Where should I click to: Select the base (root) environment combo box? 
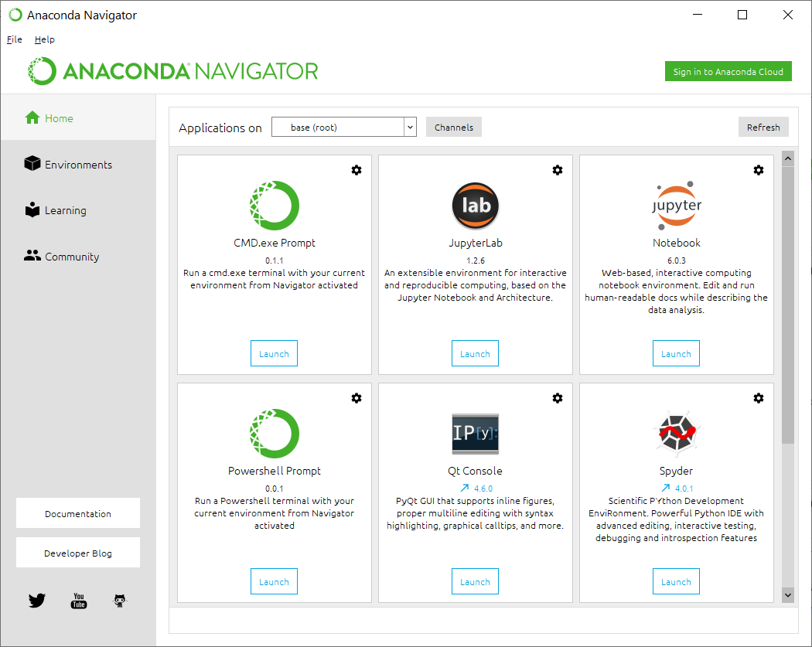pos(344,127)
